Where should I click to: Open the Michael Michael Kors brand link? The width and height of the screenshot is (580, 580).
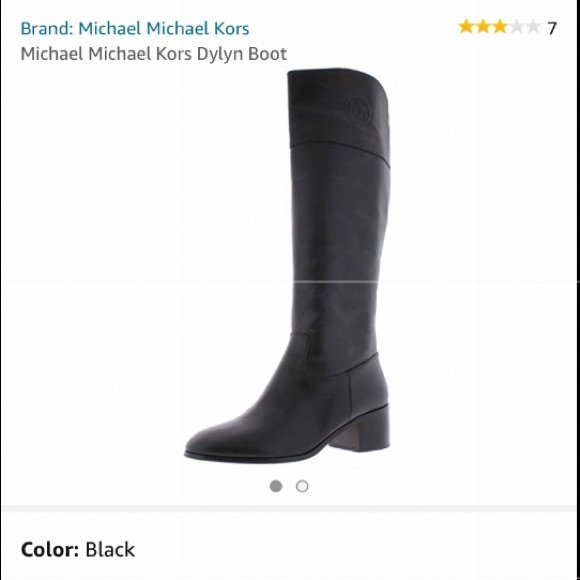(x=135, y=28)
